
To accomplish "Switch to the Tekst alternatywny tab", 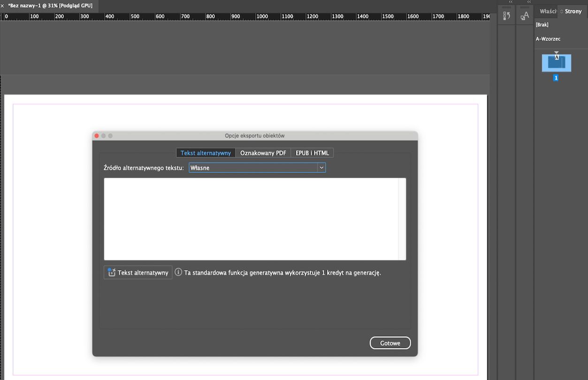I will tap(206, 153).
